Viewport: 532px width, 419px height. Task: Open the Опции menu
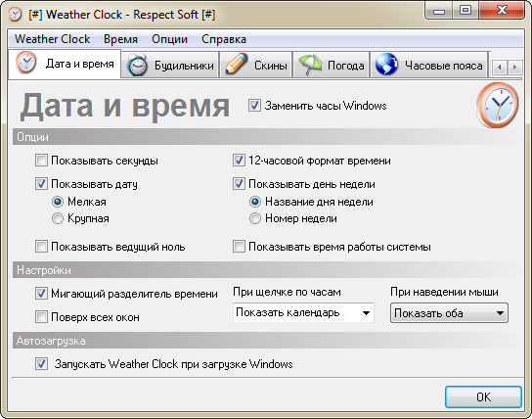click(x=169, y=39)
